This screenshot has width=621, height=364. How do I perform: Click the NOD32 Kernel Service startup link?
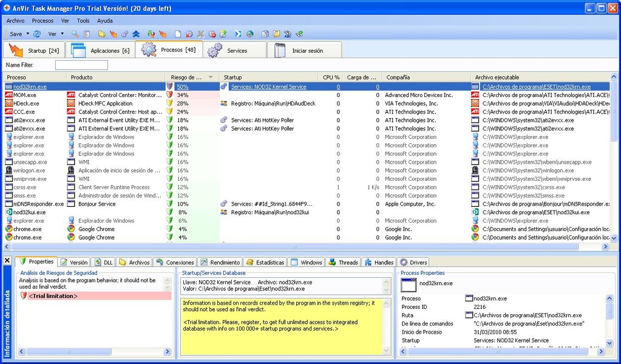[x=268, y=87]
